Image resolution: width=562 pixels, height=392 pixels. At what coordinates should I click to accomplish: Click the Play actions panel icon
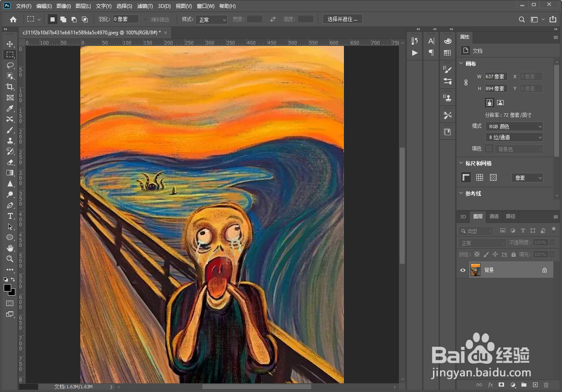pyautogui.click(x=415, y=53)
